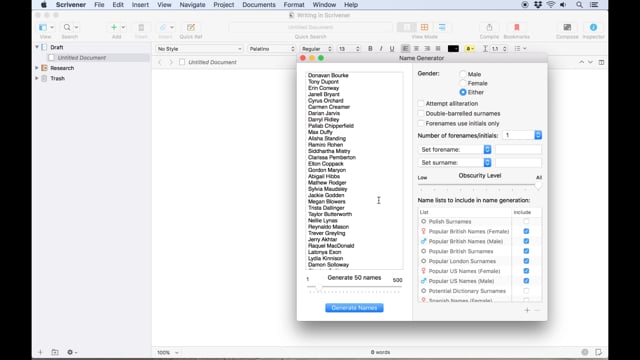
Task: Enable Attempt alliteration checkbox
Action: click(x=421, y=104)
